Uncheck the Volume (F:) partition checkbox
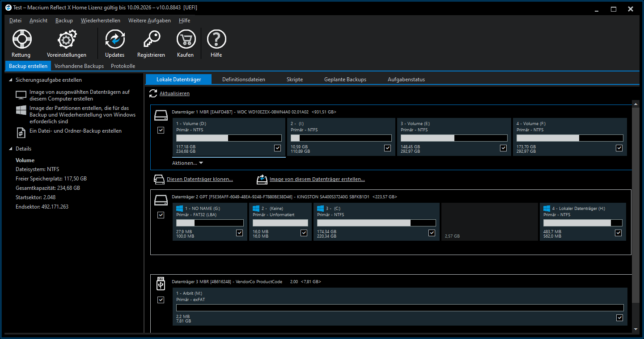 click(x=619, y=148)
